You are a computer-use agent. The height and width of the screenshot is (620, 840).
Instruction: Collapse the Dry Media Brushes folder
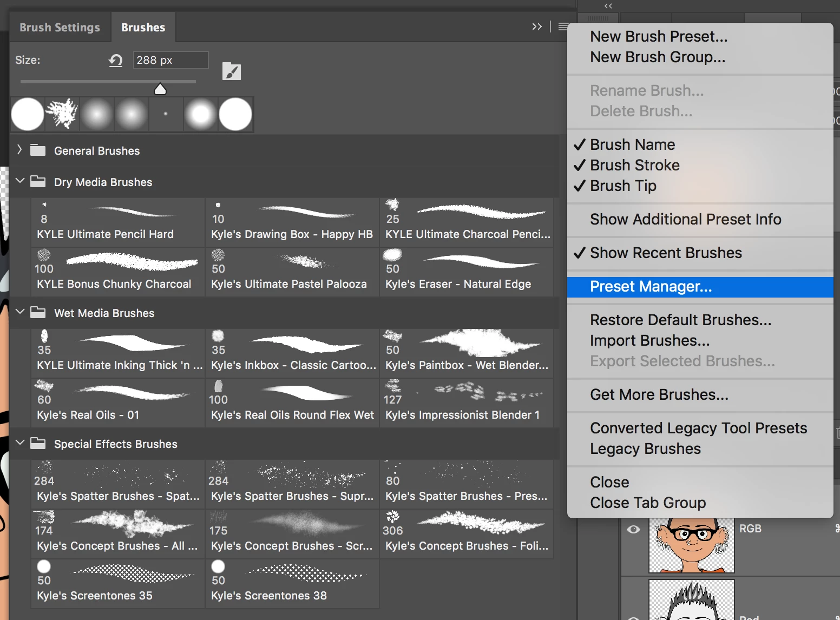pyautogui.click(x=20, y=181)
